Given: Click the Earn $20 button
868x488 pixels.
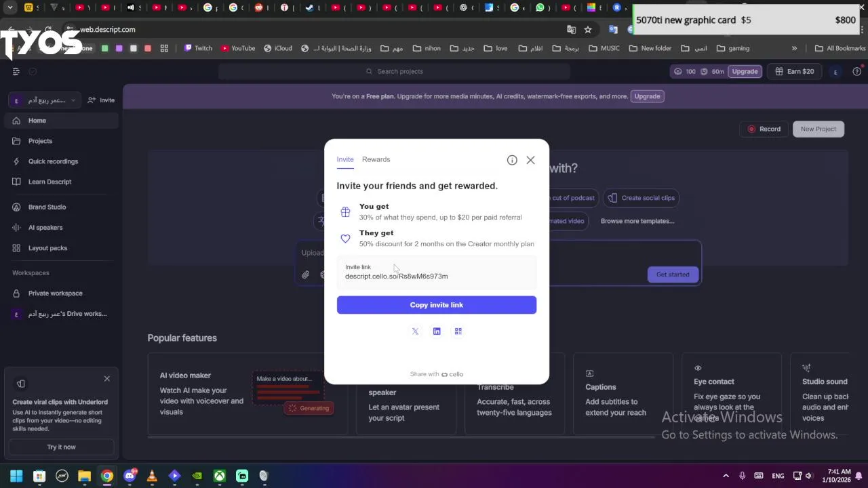Looking at the screenshot, I should click(x=795, y=71).
